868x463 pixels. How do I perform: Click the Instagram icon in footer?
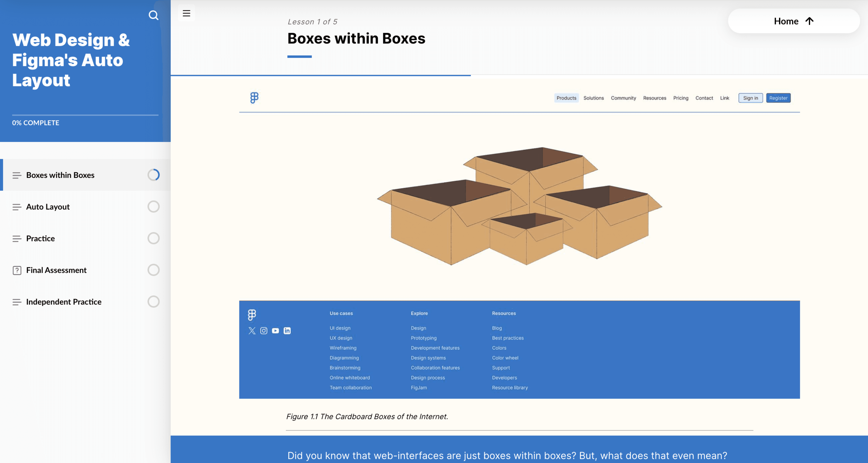pos(263,331)
